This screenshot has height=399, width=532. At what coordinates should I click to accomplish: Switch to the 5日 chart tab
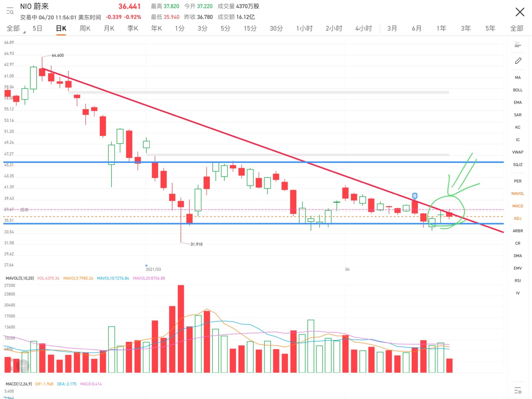click(37, 29)
